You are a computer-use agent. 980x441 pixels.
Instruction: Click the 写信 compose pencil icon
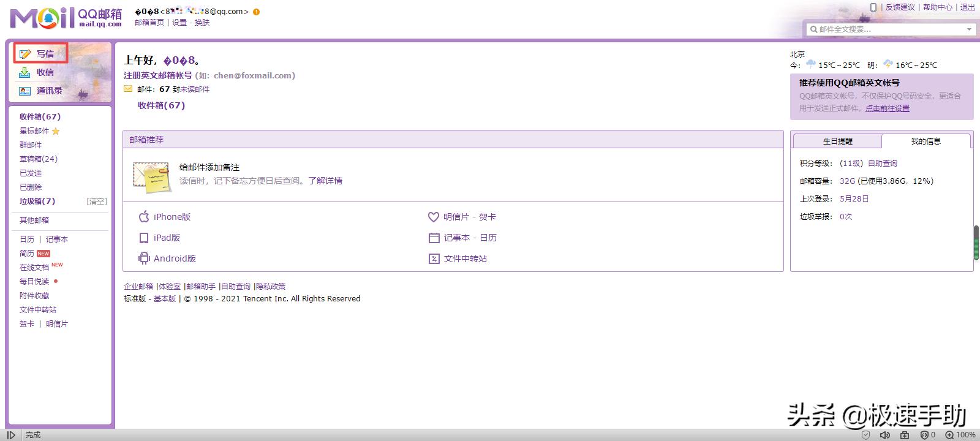(x=25, y=54)
